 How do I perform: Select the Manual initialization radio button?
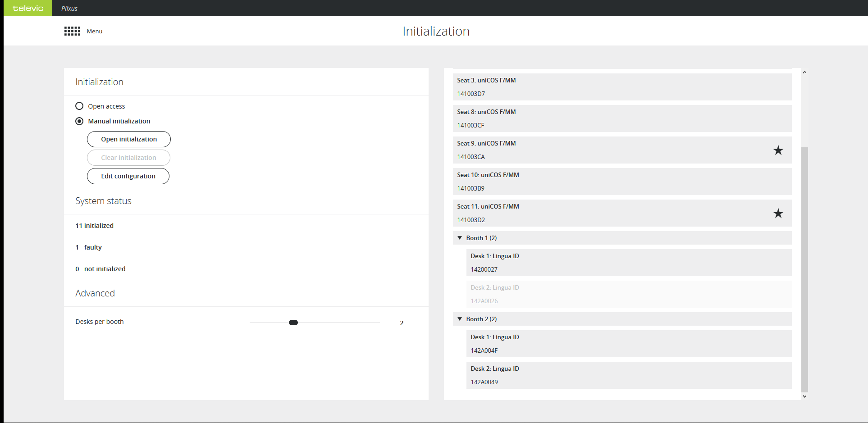79,121
